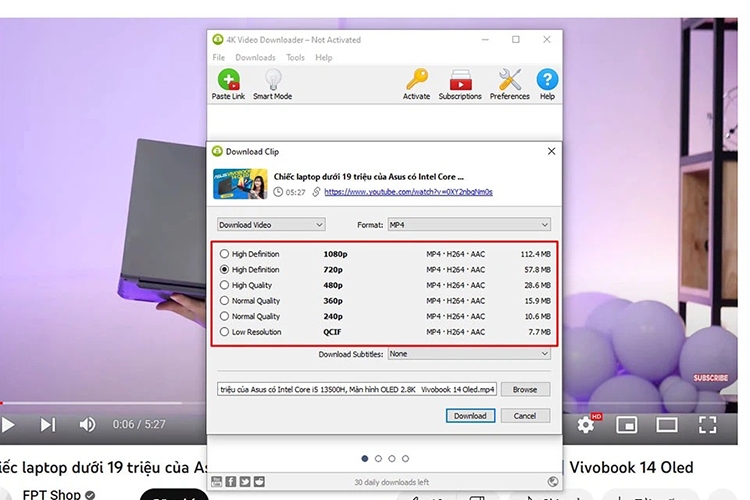Switch YouTube player to theater mode
Viewport: 750px width, 500px height.
(667, 424)
